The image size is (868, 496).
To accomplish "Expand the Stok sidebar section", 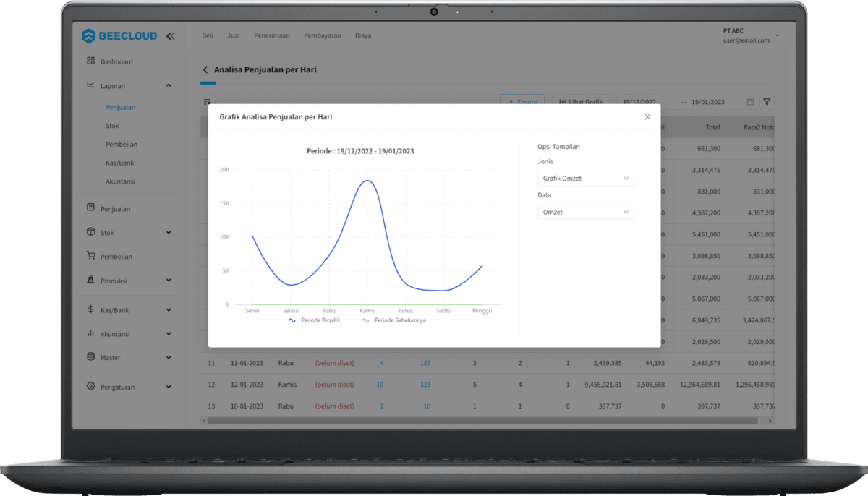I will (x=169, y=233).
